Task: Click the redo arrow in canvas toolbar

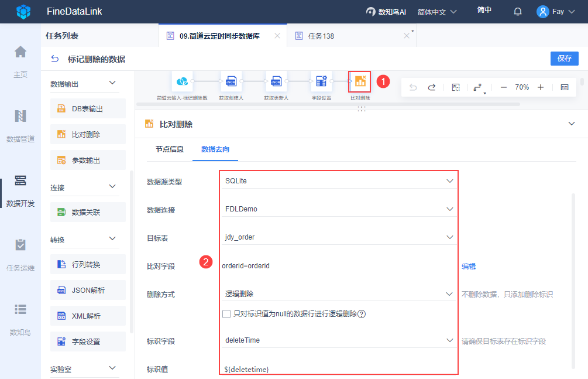Action: (432, 87)
